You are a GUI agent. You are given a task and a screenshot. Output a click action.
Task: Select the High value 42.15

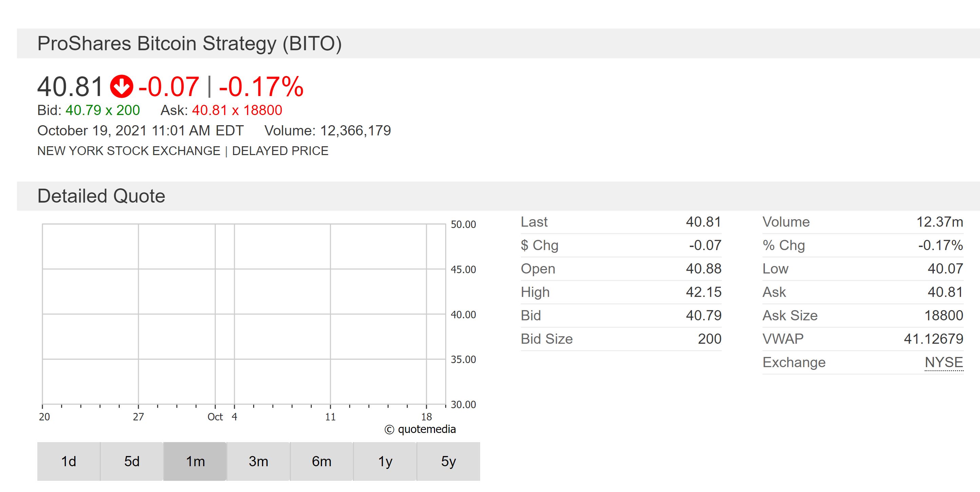[703, 292]
